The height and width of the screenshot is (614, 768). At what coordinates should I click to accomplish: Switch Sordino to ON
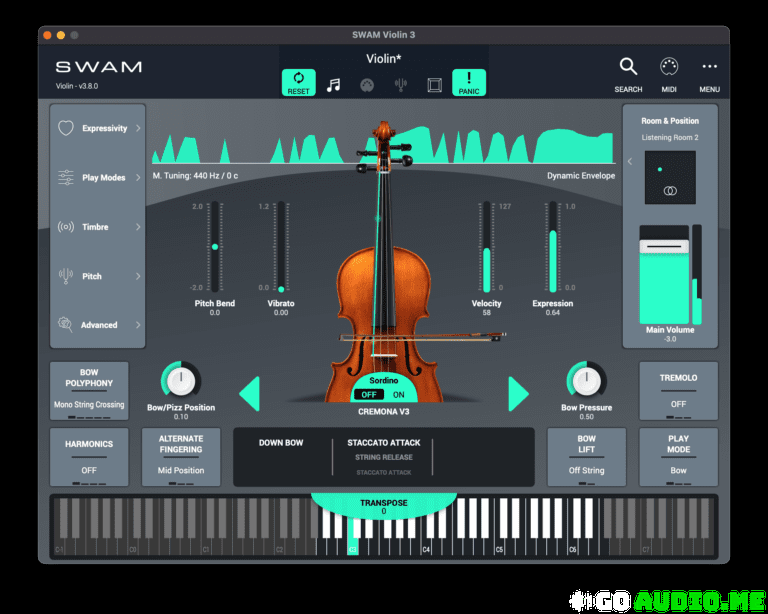pos(398,394)
